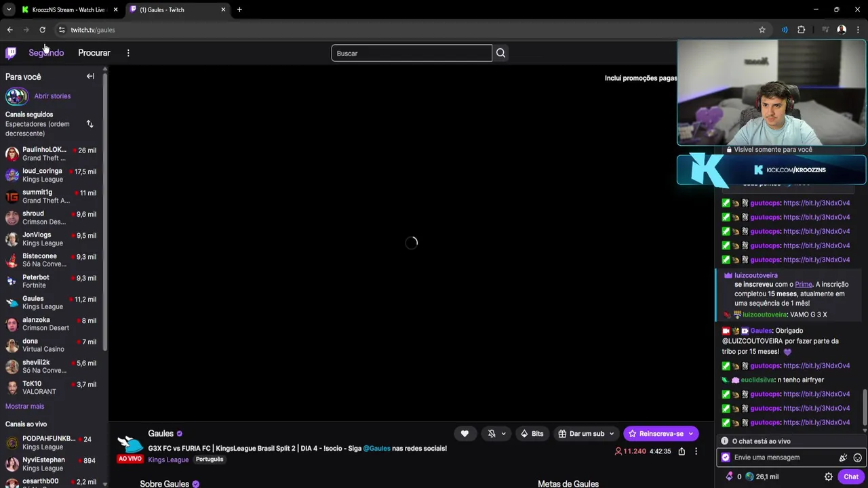
Task: Open summit1g channel in sidebar
Action: pos(53,197)
